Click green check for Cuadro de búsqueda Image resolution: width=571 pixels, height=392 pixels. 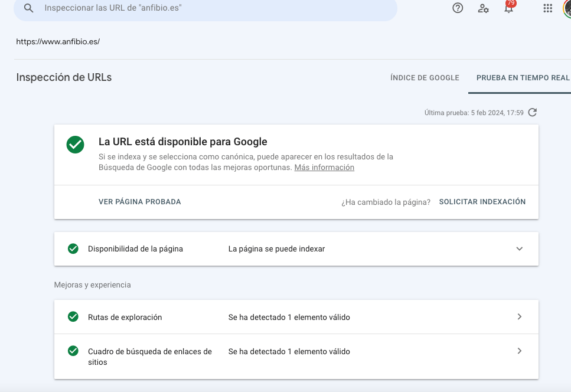pos(73,351)
